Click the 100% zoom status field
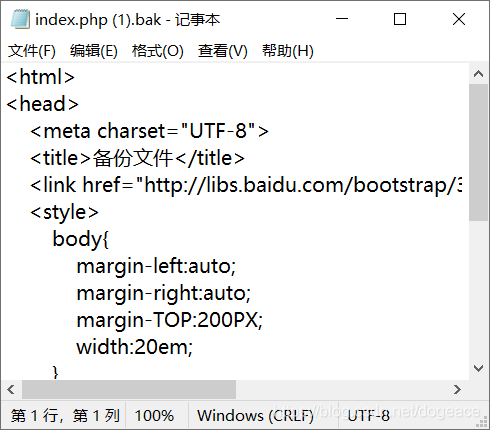 pyautogui.click(x=154, y=416)
